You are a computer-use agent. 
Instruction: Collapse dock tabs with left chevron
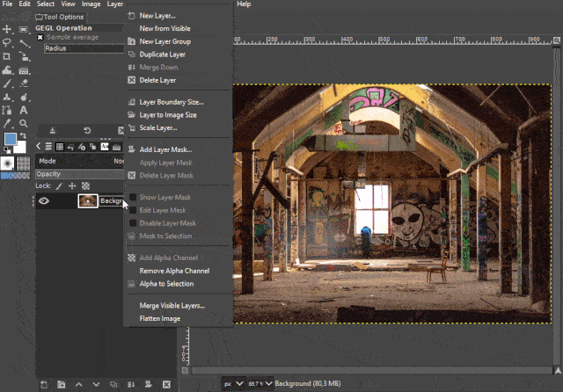click(x=39, y=146)
